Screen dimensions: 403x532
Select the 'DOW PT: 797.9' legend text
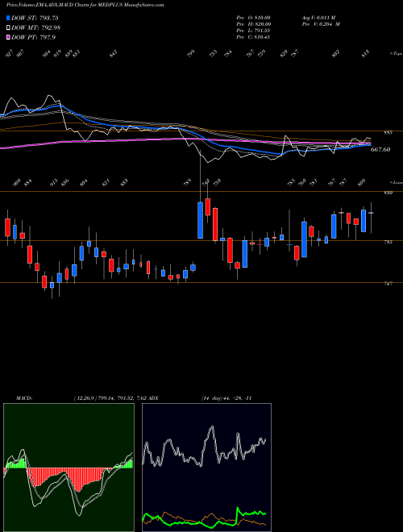[x=33, y=37]
